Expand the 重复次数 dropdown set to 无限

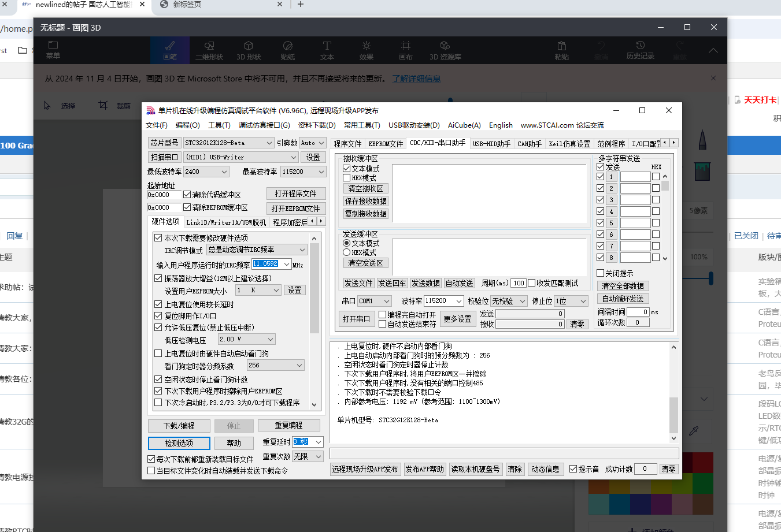point(307,456)
